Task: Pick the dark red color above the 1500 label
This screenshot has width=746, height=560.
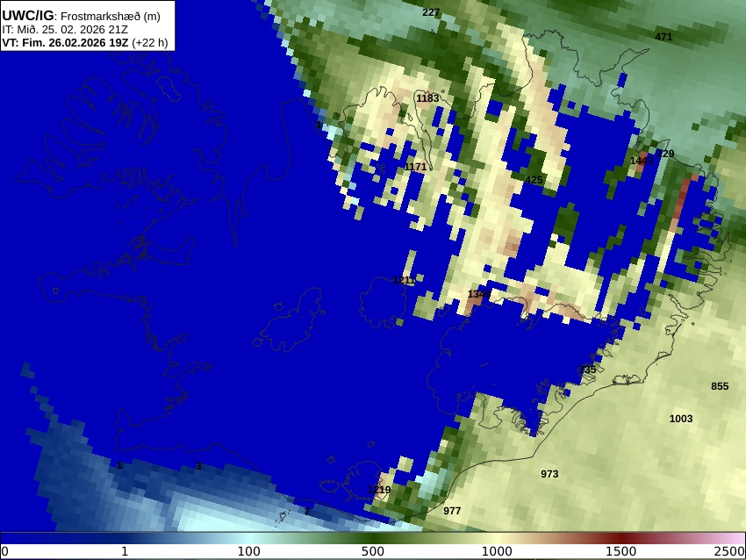Action: pos(621,538)
